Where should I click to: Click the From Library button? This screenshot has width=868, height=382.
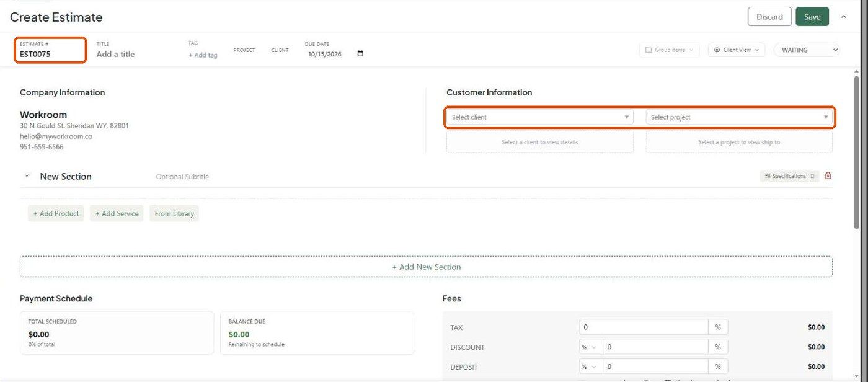click(x=174, y=213)
